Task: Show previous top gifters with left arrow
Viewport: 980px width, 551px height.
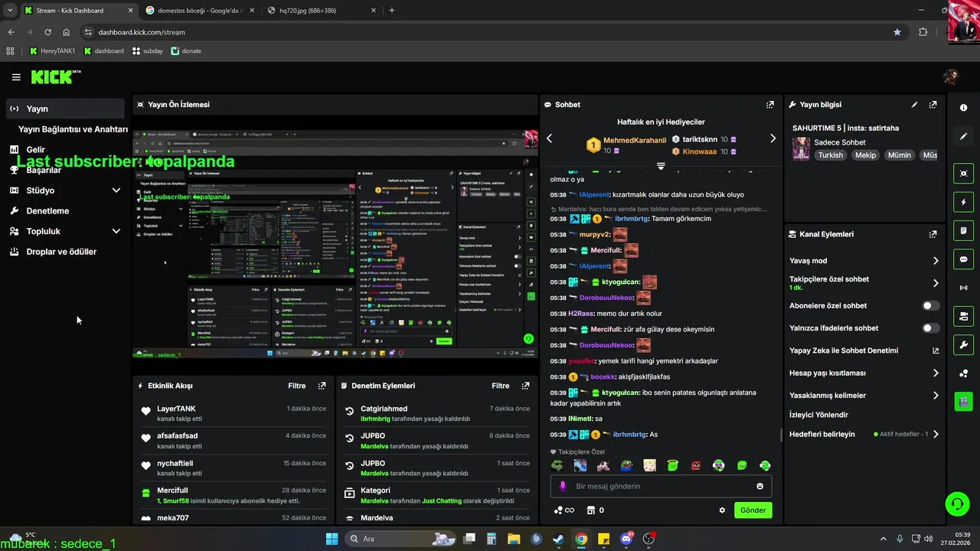Action: (x=549, y=139)
